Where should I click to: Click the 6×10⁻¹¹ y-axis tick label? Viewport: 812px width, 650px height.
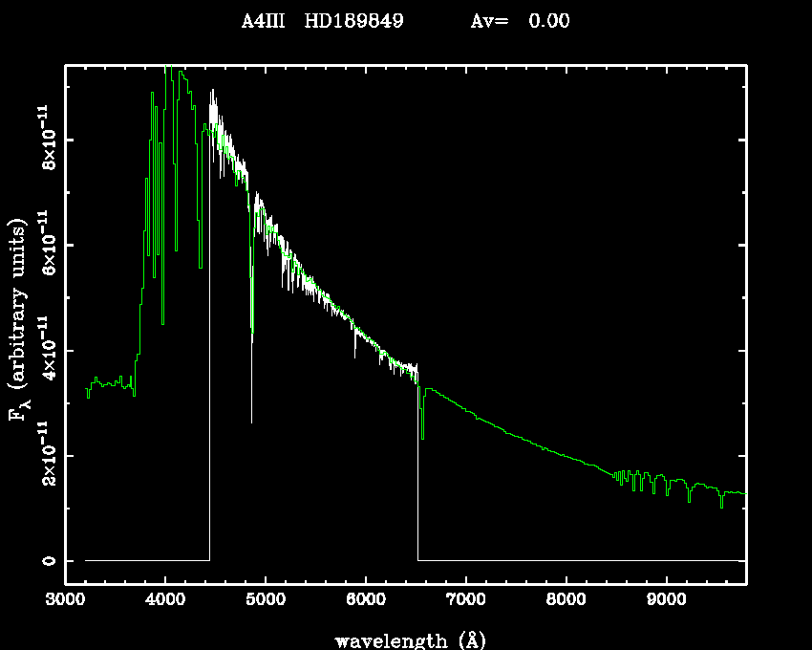[46, 244]
